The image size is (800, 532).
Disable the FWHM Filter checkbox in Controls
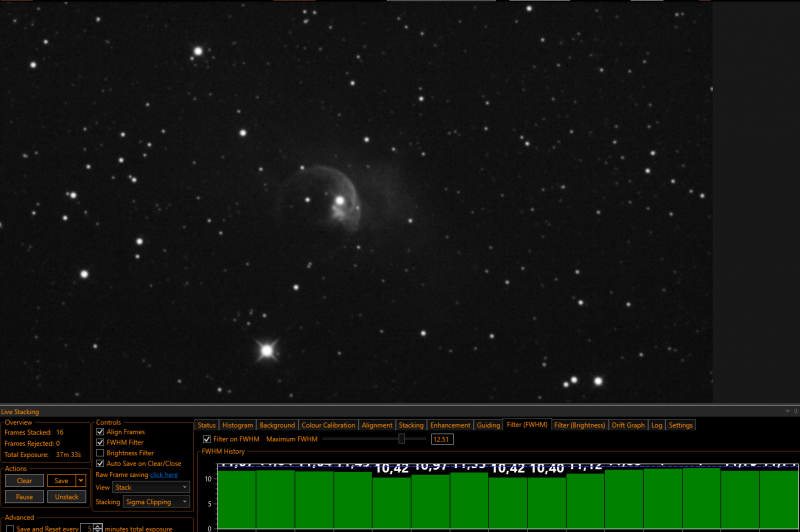[100, 442]
